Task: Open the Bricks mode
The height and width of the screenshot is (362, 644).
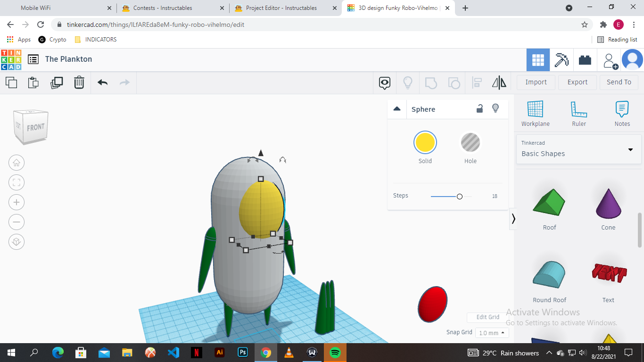Action: pos(585,60)
